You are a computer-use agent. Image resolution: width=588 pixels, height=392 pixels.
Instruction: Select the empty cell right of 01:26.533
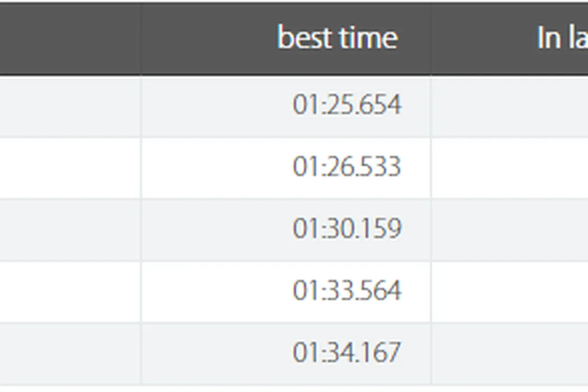[x=510, y=167]
